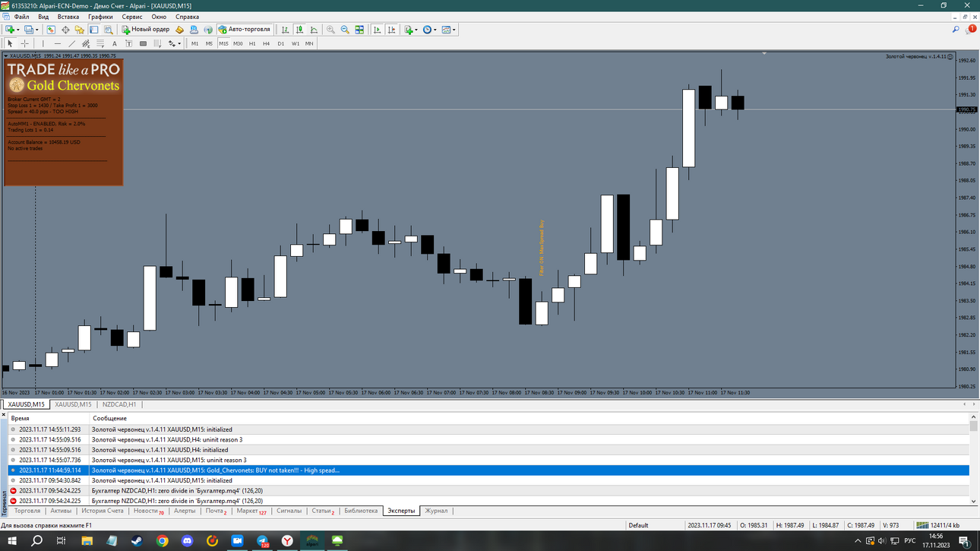Switch to D1 timeframe
The image size is (980, 551).
(280, 43)
